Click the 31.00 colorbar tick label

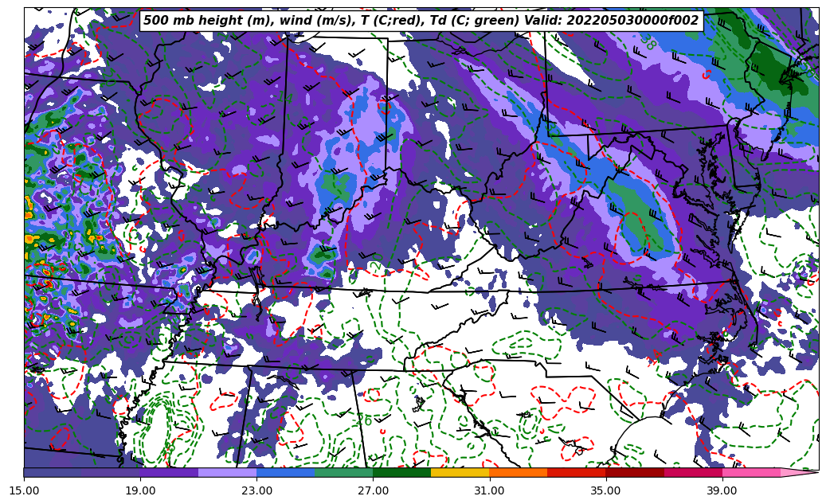(x=489, y=490)
